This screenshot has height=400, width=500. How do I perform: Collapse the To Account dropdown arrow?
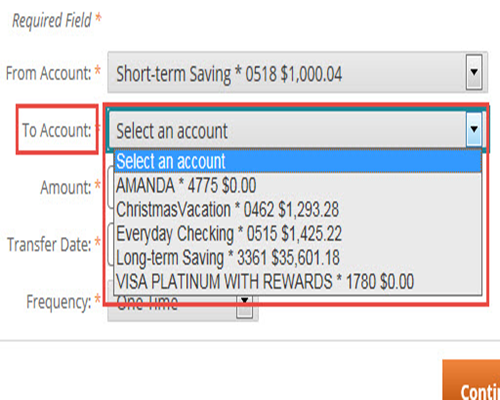click(x=474, y=129)
